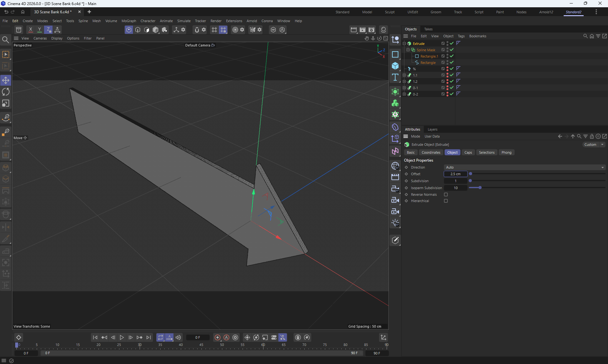Image resolution: width=608 pixels, height=364 pixels.
Task: Click the Cube primitive icon
Action: coord(395,66)
